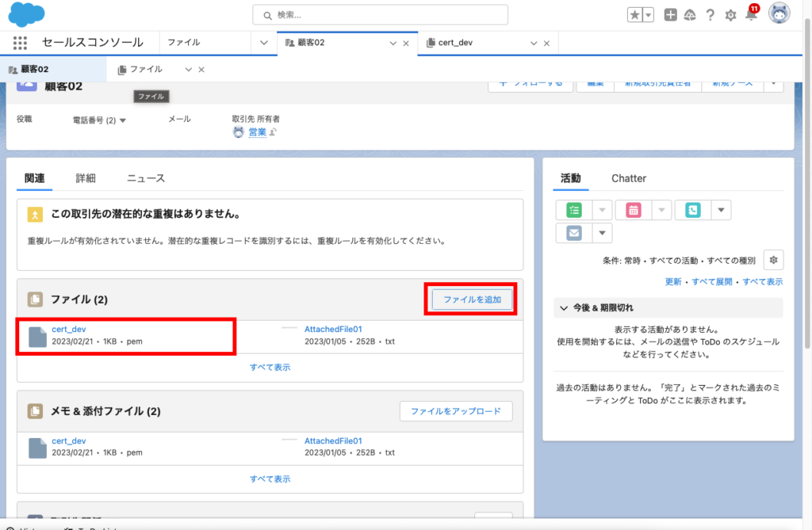This screenshot has width=812, height=530.
Task: Expand the 電話番号 (2) dropdown
Action: tap(123, 120)
